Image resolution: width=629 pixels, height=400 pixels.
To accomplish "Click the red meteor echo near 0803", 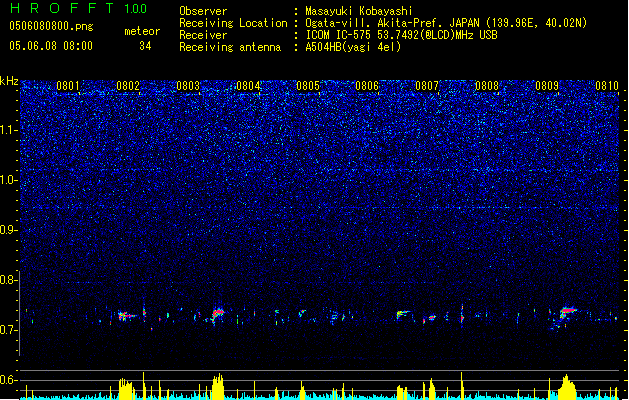I will coord(217,314).
